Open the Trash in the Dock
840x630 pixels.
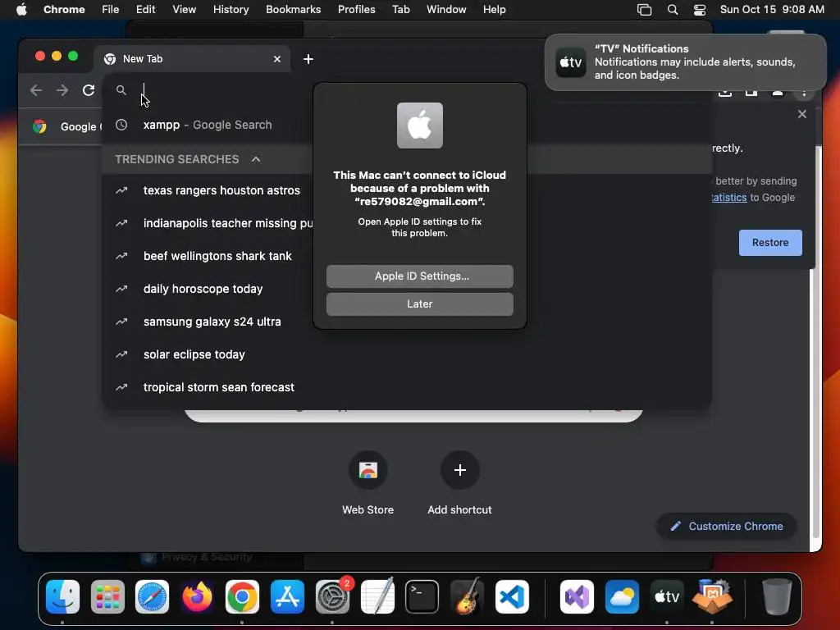(776, 596)
